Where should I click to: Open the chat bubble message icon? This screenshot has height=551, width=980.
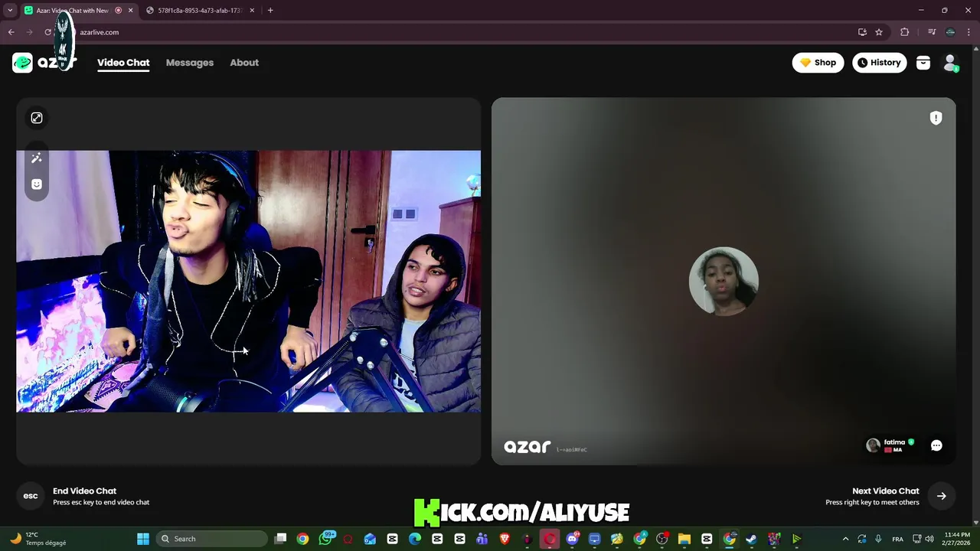pos(936,445)
